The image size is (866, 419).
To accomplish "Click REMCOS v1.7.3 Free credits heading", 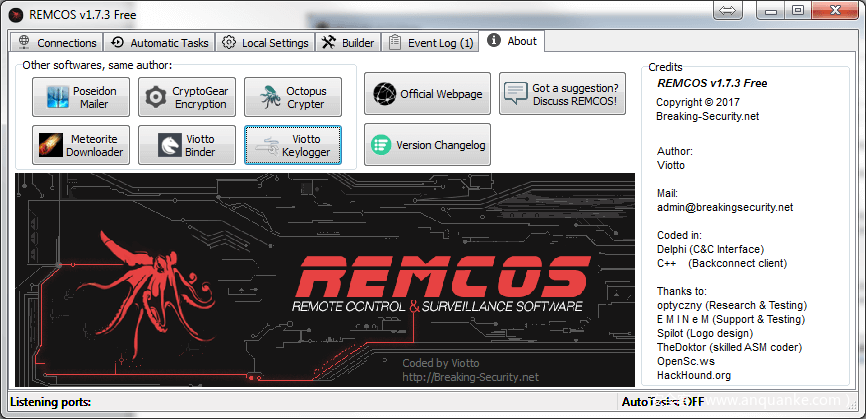I will coord(712,83).
